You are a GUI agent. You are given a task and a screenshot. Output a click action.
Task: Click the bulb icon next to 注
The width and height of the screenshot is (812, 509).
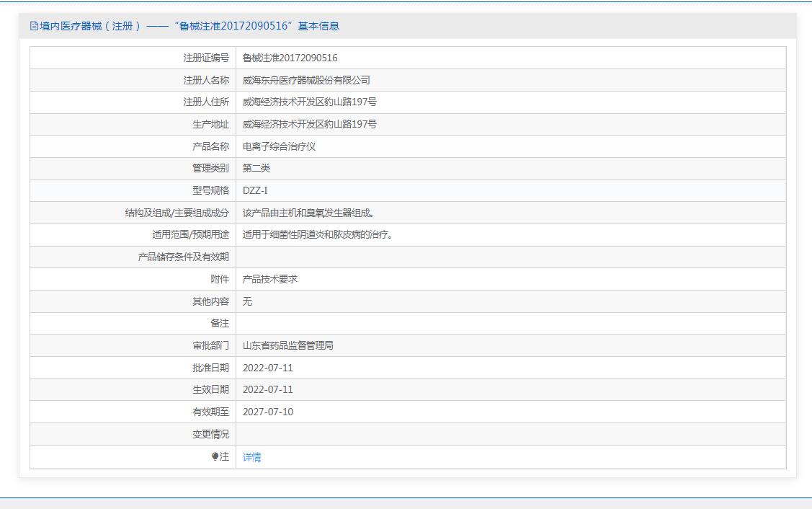point(215,456)
